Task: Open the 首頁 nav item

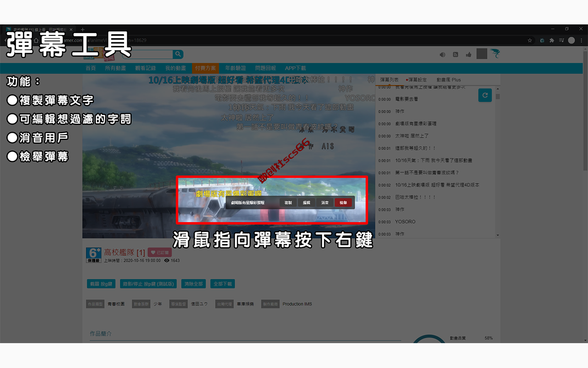Action: [90, 68]
